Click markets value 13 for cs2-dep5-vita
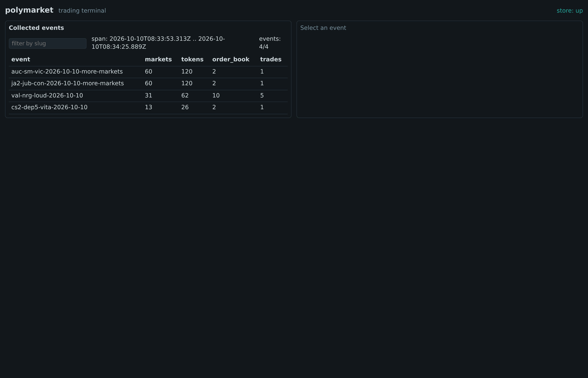This screenshot has width=588, height=378. point(148,107)
